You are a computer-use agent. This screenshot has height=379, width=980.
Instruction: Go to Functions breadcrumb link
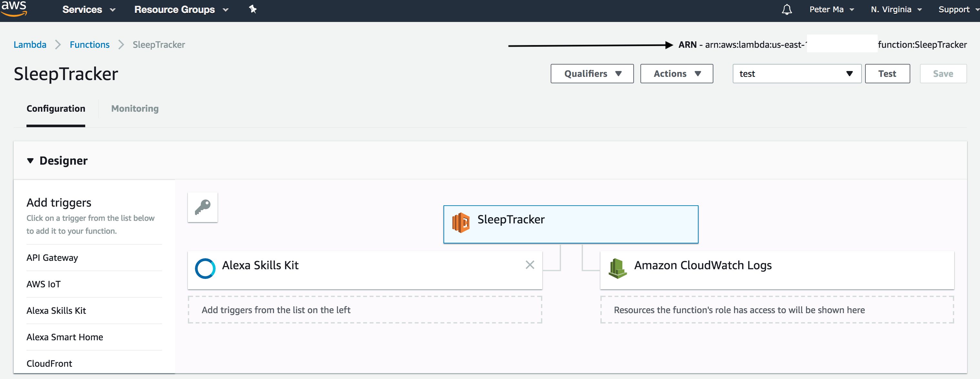coord(89,45)
